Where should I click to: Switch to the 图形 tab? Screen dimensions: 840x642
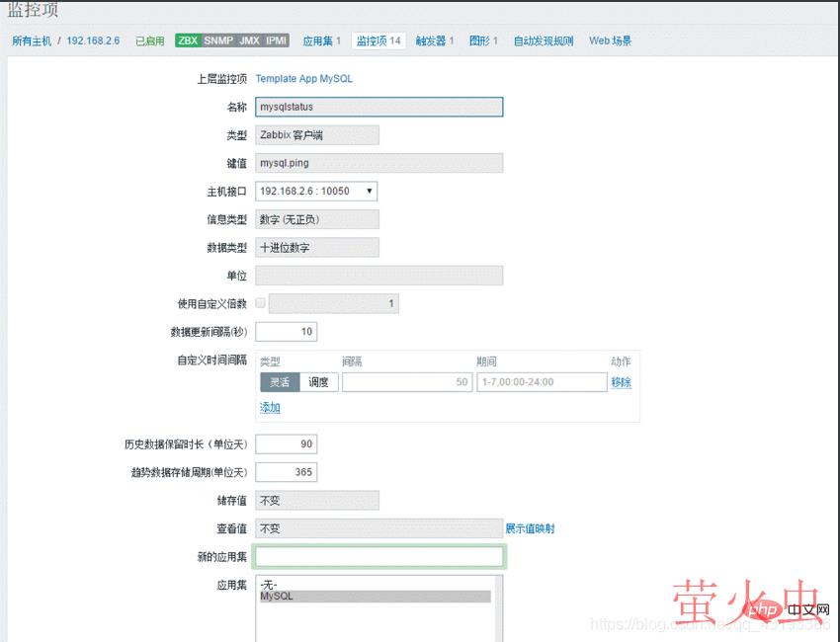point(481,40)
